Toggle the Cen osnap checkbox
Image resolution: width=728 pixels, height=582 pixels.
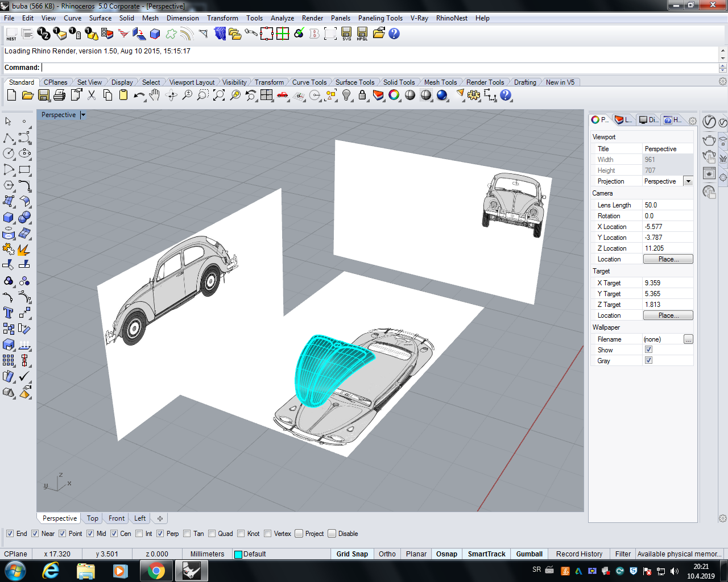[114, 534]
